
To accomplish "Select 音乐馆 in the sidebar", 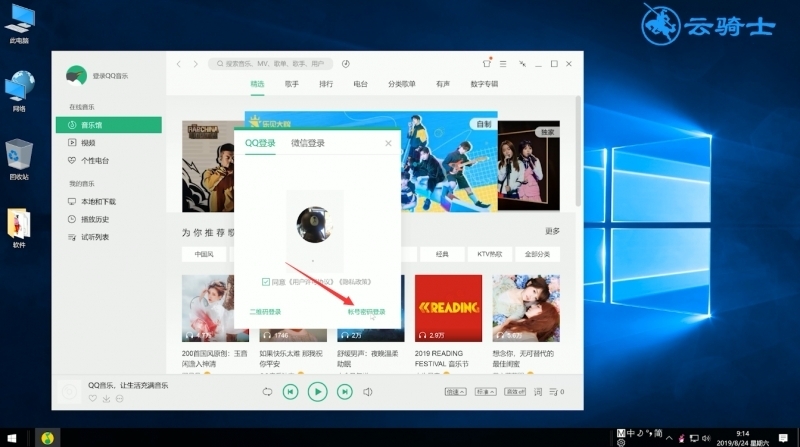I will pyautogui.click(x=109, y=125).
